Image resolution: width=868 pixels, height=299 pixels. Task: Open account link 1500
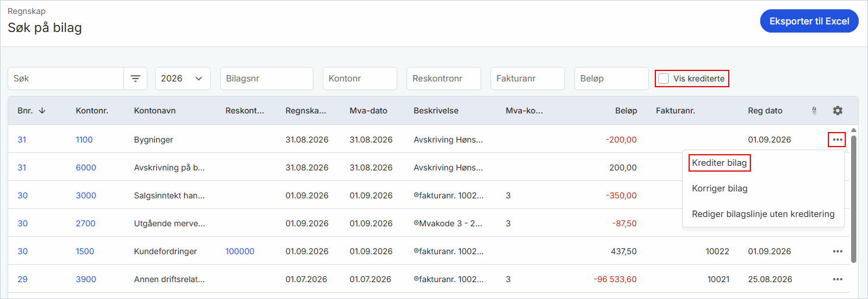coord(85,251)
